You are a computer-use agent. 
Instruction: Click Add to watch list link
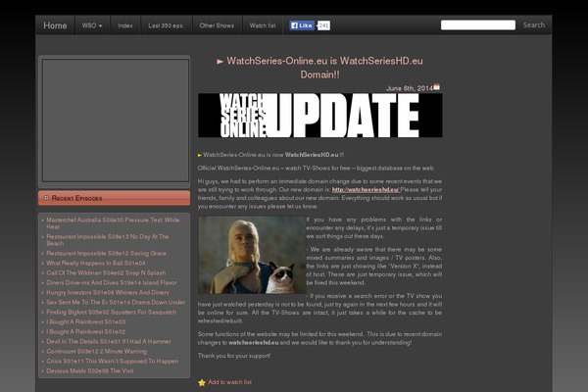click(230, 382)
